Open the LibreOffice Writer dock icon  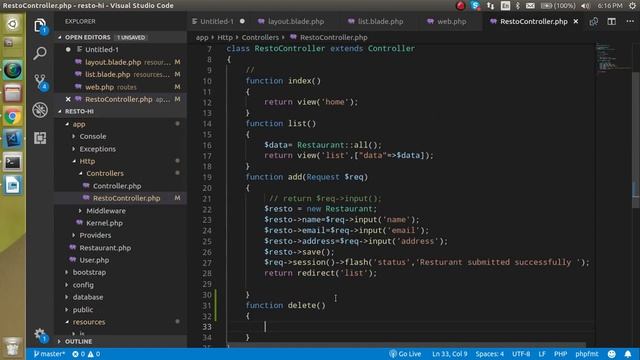[x=13, y=185]
